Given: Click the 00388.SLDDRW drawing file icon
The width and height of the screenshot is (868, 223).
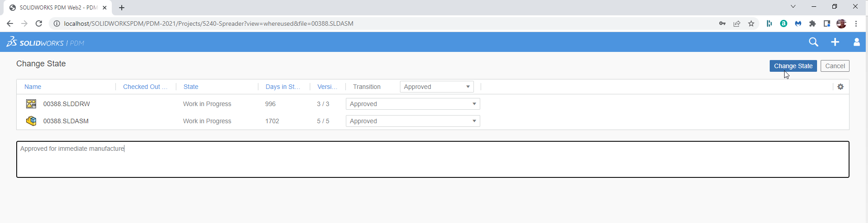Looking at the screenshot, I should click(31, 104).
